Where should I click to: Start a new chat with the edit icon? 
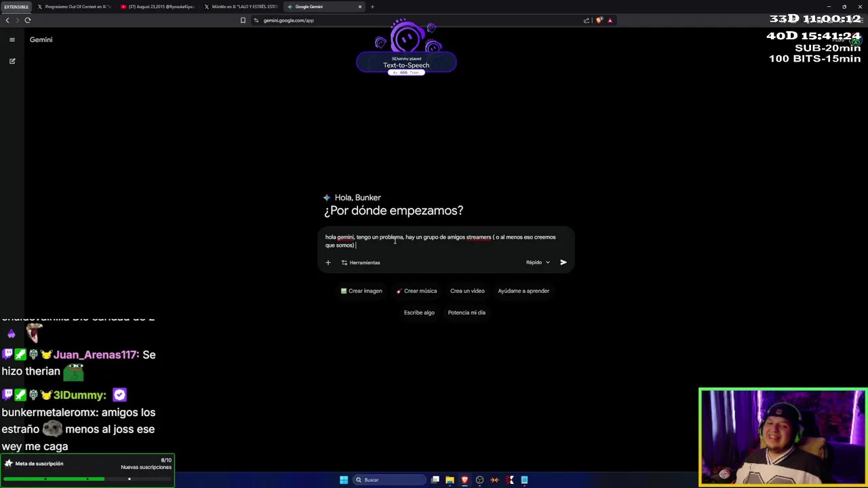coord(12,61)
